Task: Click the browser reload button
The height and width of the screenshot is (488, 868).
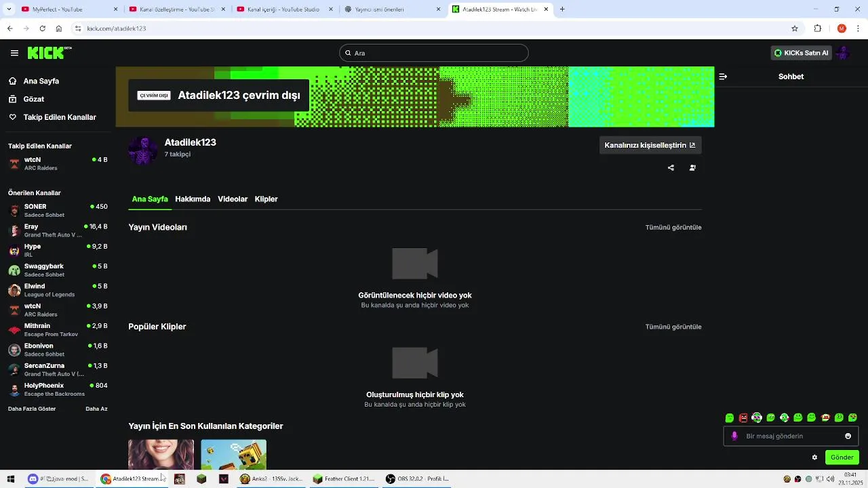Action: pos(42,28)
